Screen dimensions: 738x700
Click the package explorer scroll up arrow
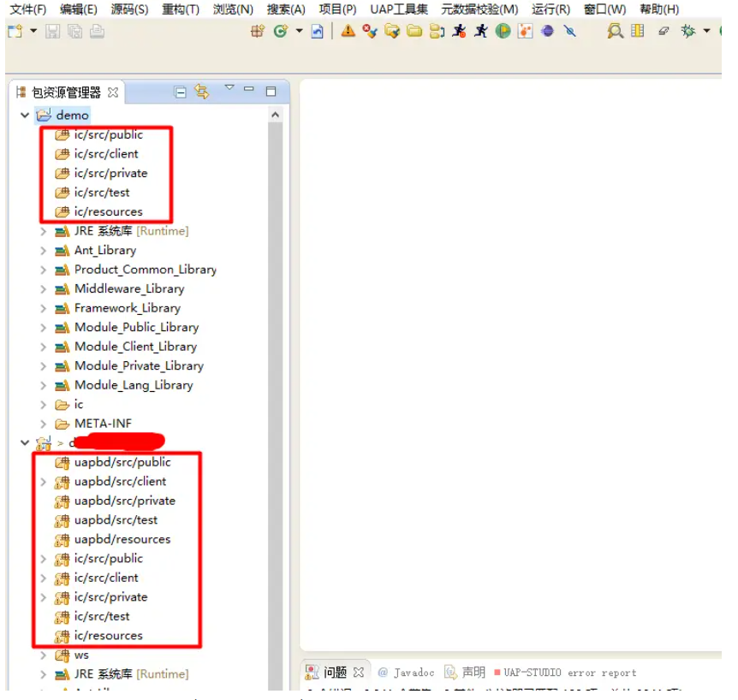[x=276, y=115]
